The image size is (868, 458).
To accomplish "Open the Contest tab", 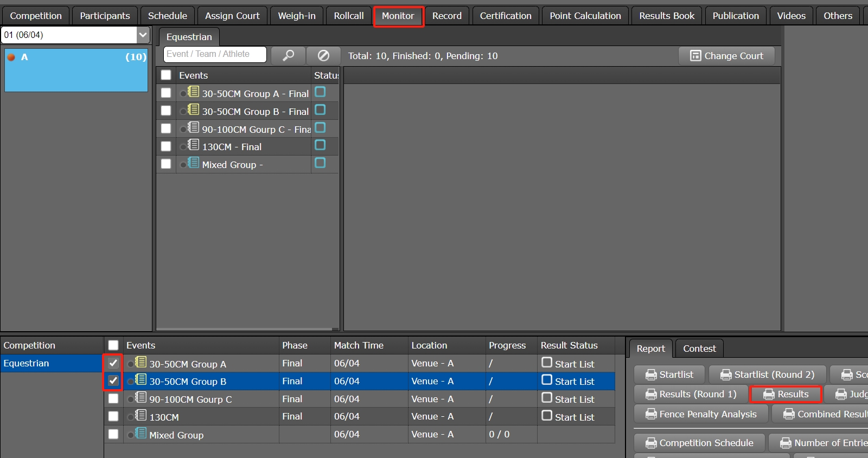I will (699, 349).
